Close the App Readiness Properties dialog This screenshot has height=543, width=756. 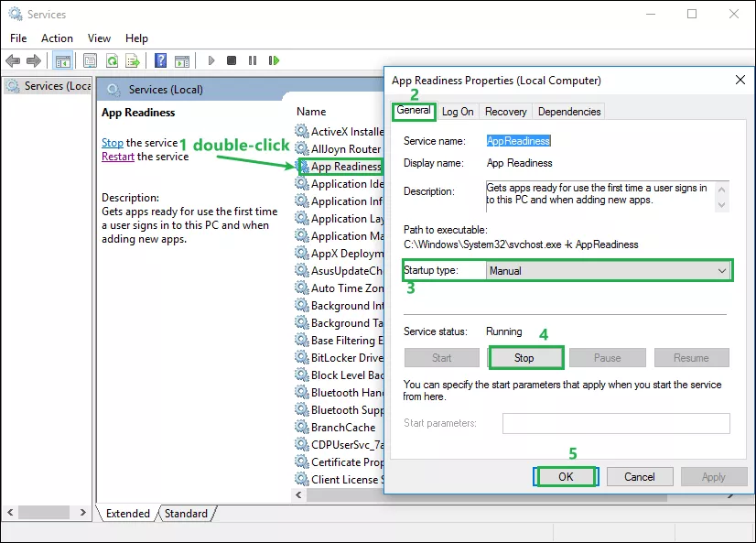[x=740, y=80]
